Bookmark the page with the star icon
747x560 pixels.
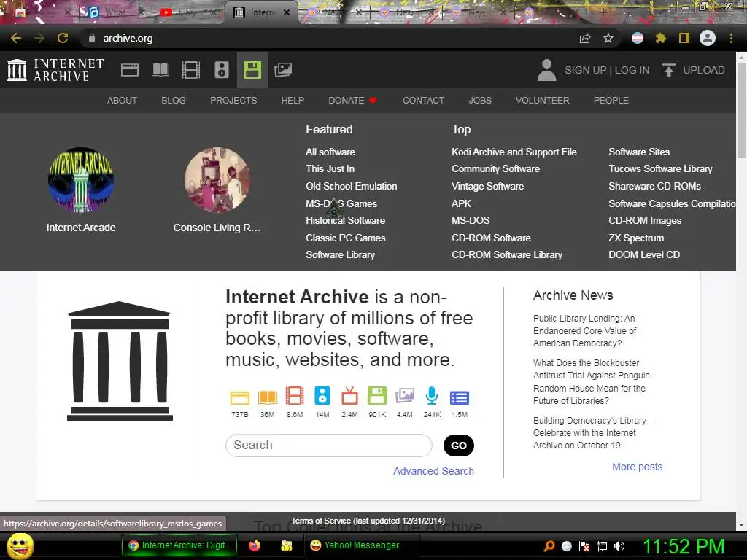click(x=608, y=38)
